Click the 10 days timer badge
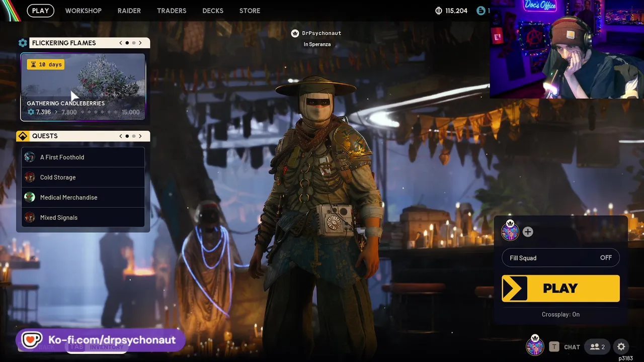The image size is (644, 362). click(x=46, y=64)
